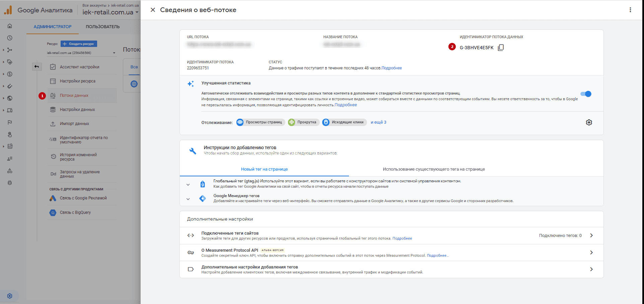Image resolution: width=644 pixels, height=304 pixels.
Task: Click the 'и ещё 3' link
Action: tap(378, 122)
